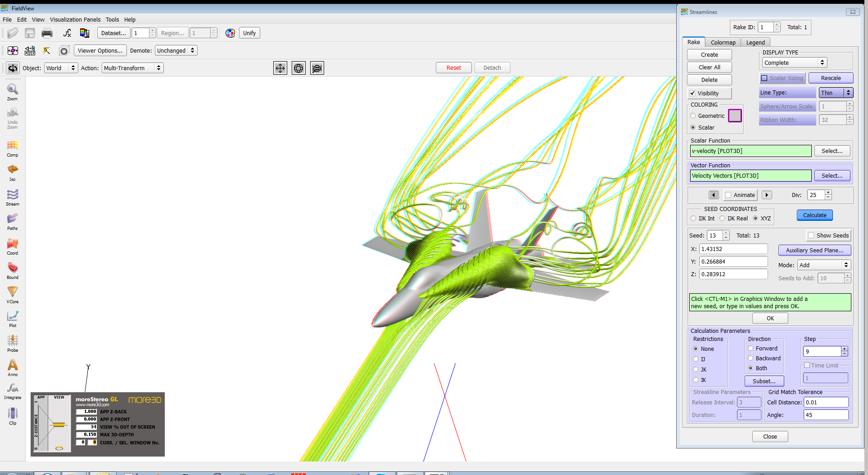Open the function formula icon

tap(67, 33)
